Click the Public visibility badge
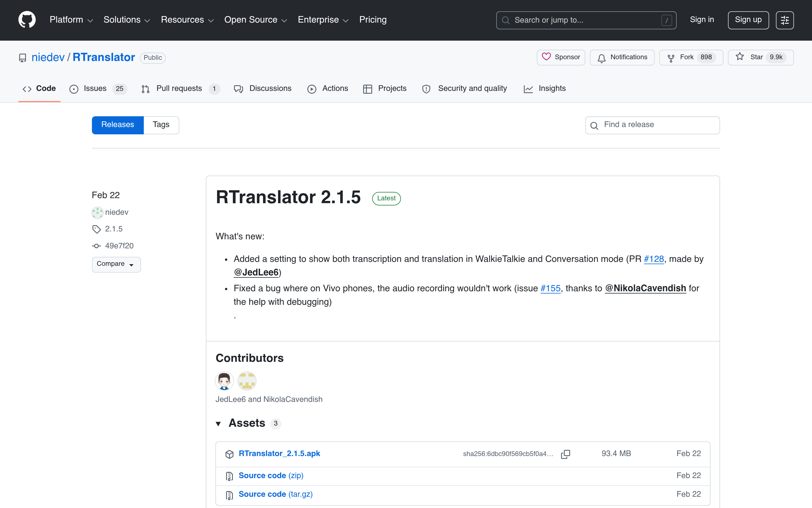 (153, 58)
